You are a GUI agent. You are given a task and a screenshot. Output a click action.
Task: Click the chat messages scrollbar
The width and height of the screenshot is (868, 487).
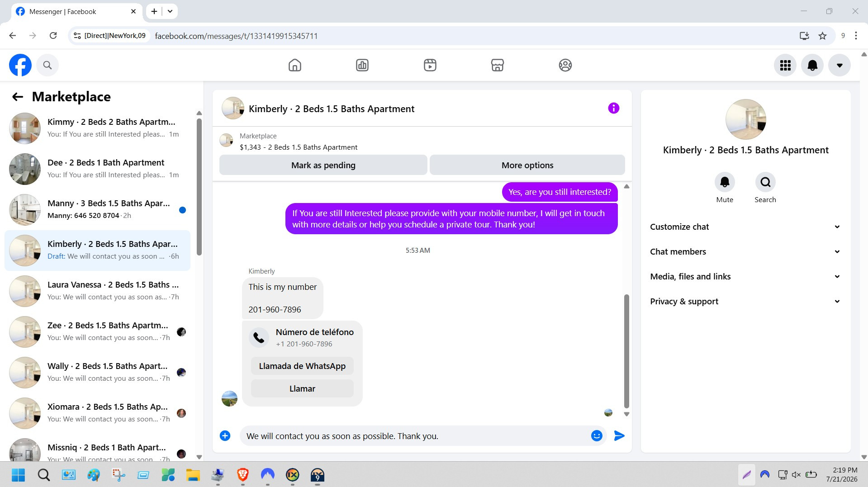(626, 351)
